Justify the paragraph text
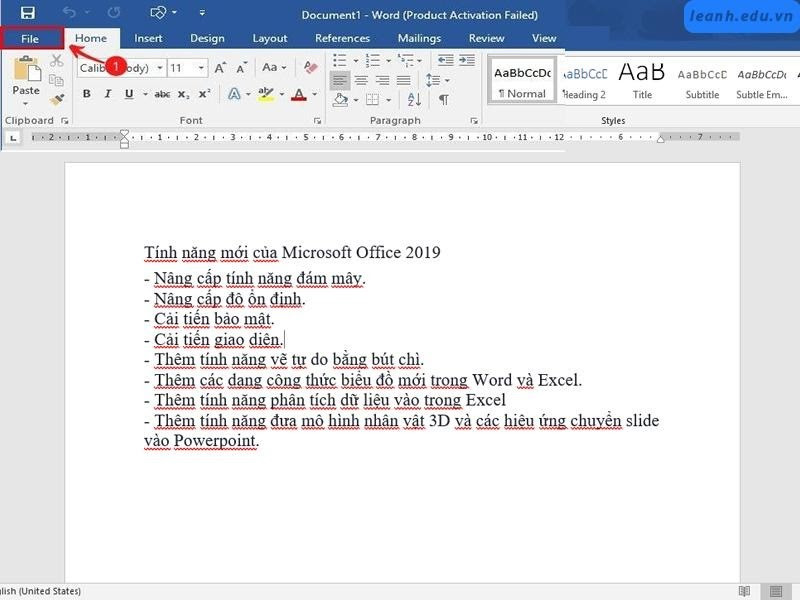 click(x=404, y=80)
